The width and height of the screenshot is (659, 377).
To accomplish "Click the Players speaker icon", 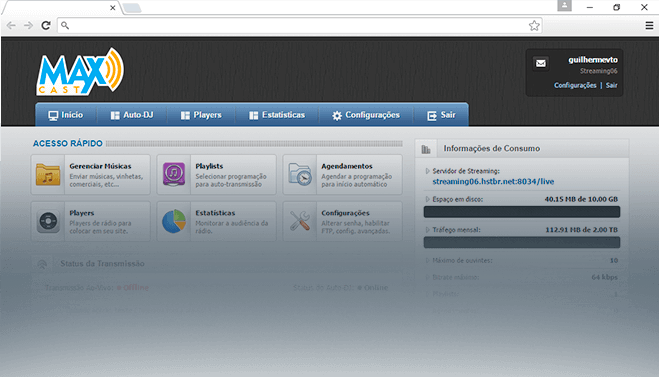I will (x=48, y=221).
